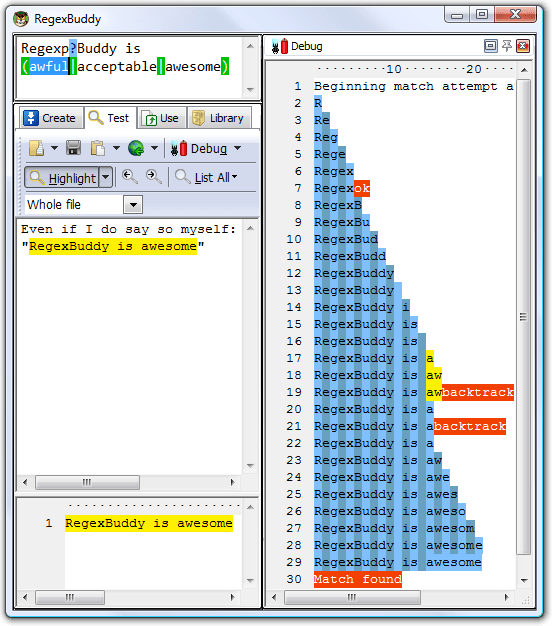The image size is (552, 626).
Task: Close the Debug panel with red X
Action: click(x=522, y=46)
